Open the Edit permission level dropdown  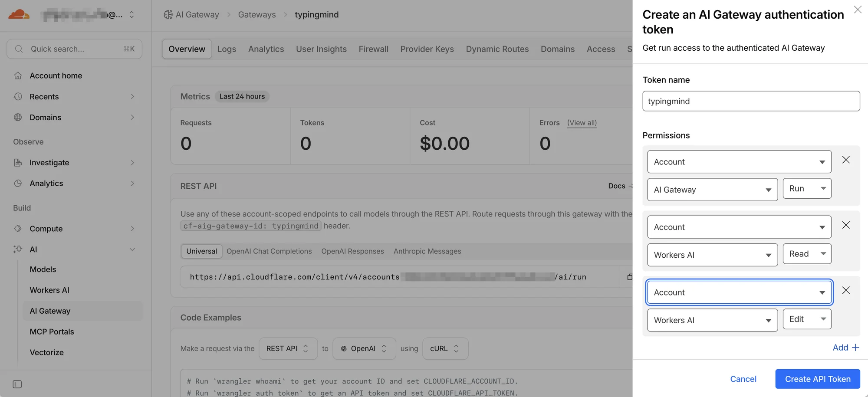click(x=807, y=319)
